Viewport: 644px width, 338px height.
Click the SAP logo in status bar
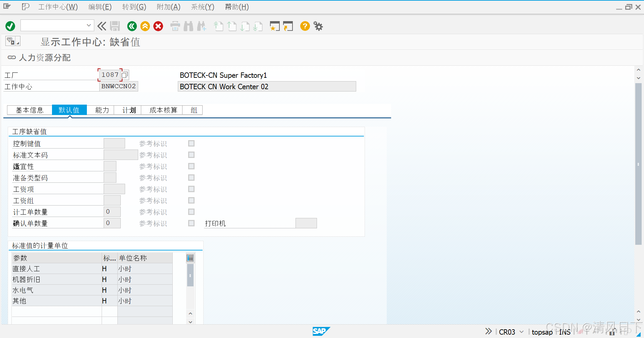pos(321,331)
